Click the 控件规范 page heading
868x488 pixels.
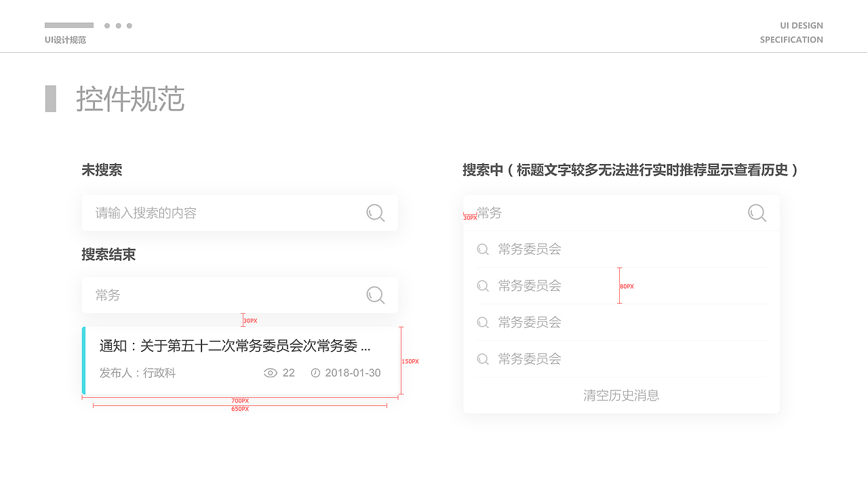click(x=130, y=99)
